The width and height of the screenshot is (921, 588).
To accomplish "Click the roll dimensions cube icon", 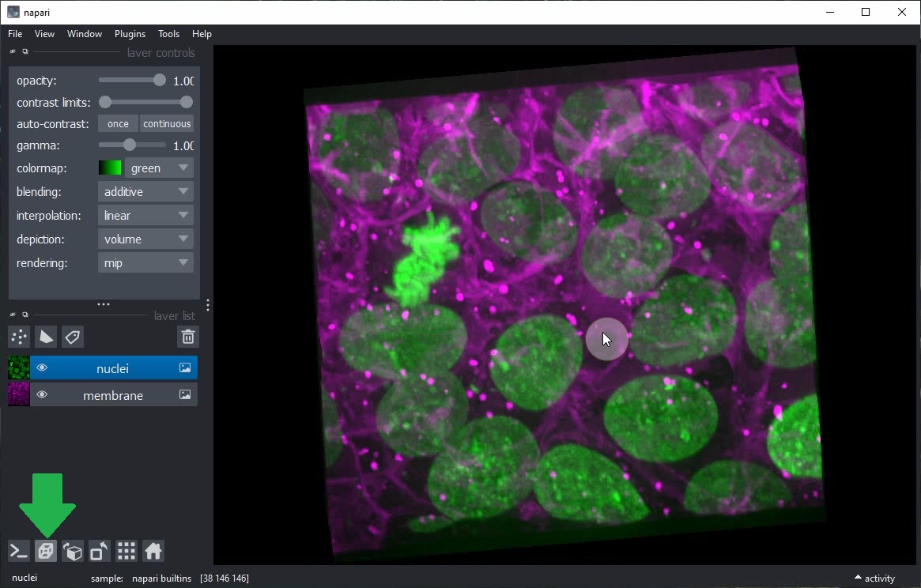I will point(73,551).
